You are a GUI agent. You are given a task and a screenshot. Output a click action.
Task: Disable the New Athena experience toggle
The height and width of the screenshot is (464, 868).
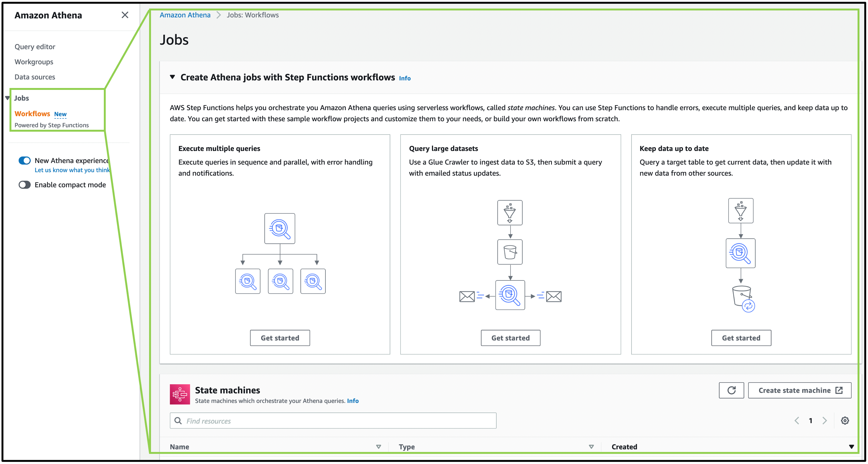(25, 161)
